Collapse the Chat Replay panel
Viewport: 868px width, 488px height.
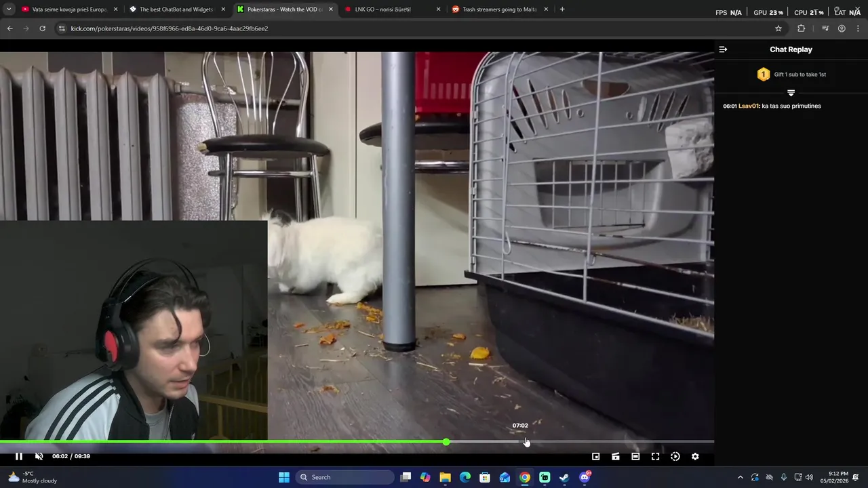(x=723, y=49)
